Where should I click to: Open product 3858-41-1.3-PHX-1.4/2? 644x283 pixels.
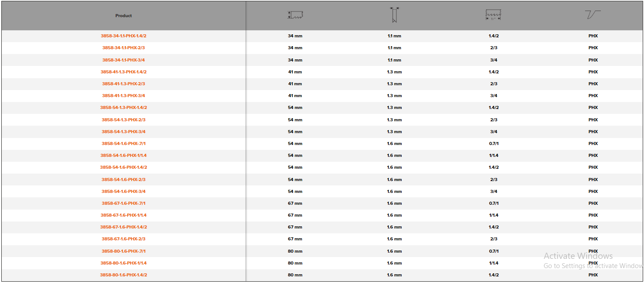point(124,72)
